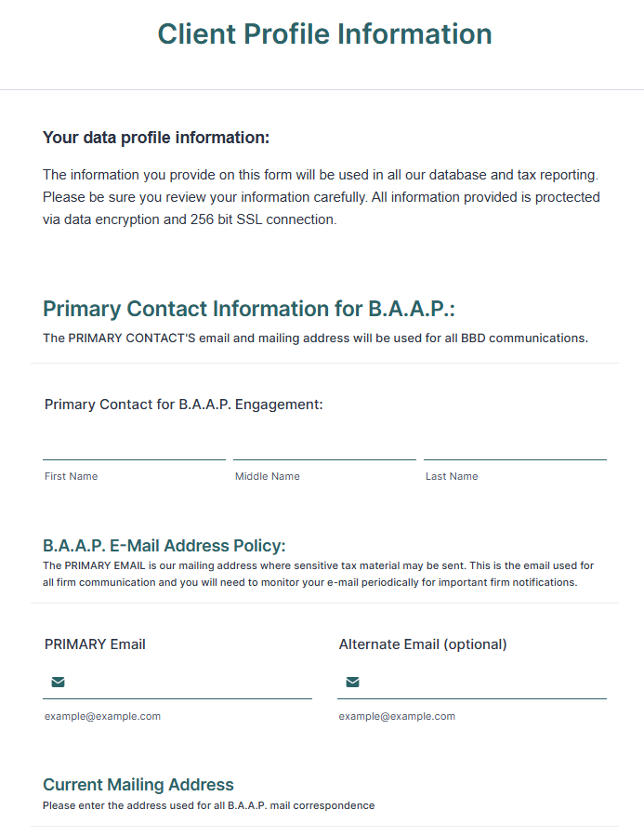644x836 pixels.
Task: Click the example hint below PRIMARY Email
Action: click(102, 716)
